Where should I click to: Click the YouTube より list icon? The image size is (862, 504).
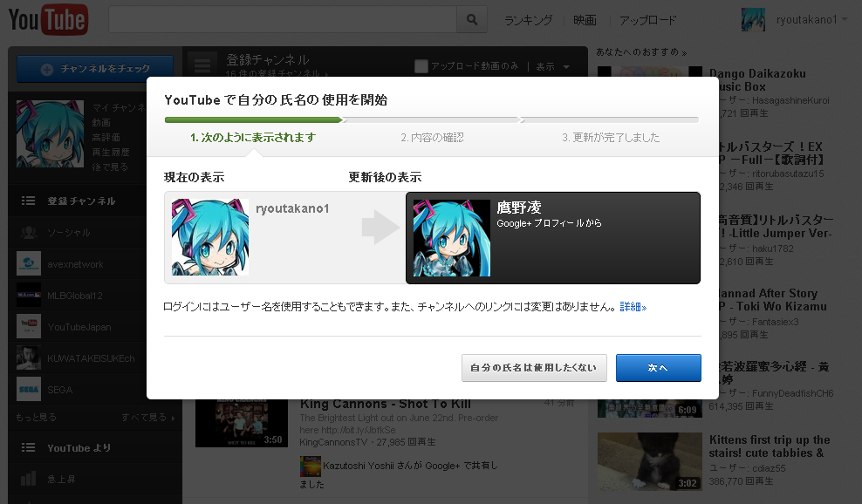(28, 447)
